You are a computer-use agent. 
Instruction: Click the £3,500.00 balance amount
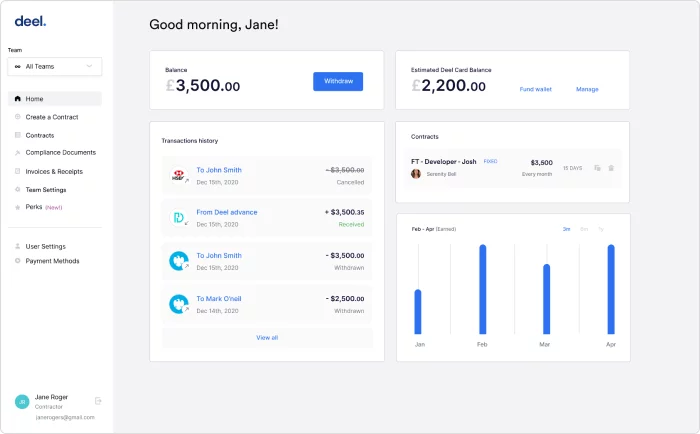click(x=203, y=85)
